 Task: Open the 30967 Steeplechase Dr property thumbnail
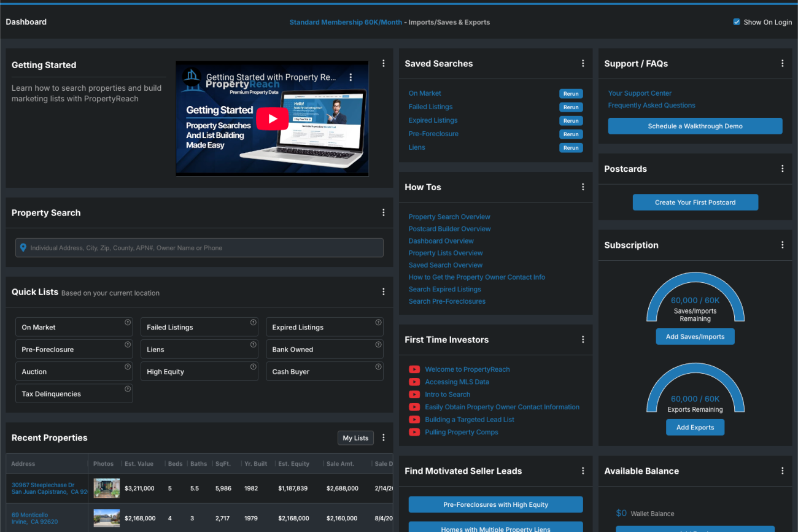click(106, 488)
